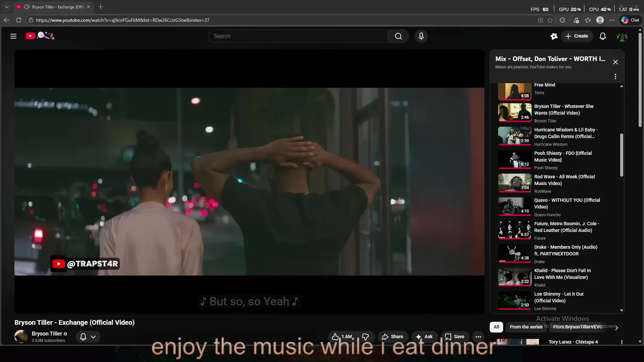Click the Bryson Tiller channel avatar
The height and width of the screenshot is (362, 644).
21,336
